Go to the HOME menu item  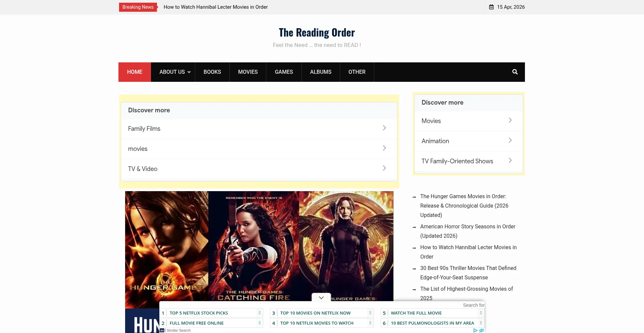tap(135, 72)
